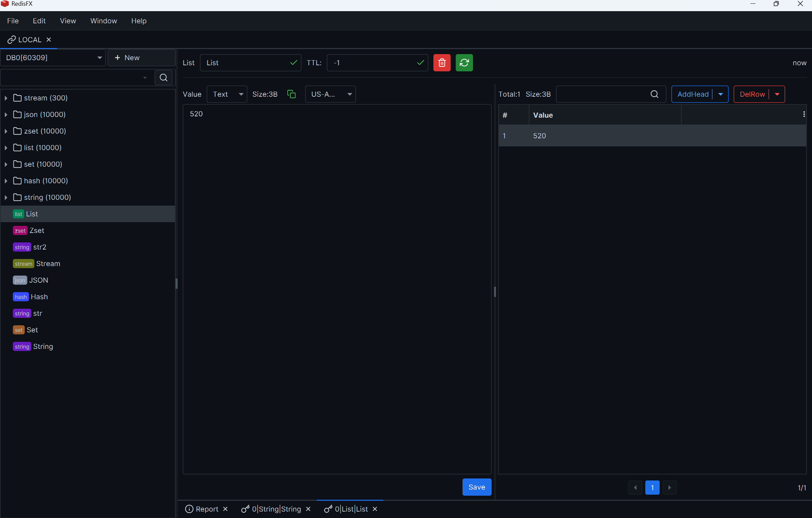
Task: Open the View menu
Action: [x=68, y=21]
